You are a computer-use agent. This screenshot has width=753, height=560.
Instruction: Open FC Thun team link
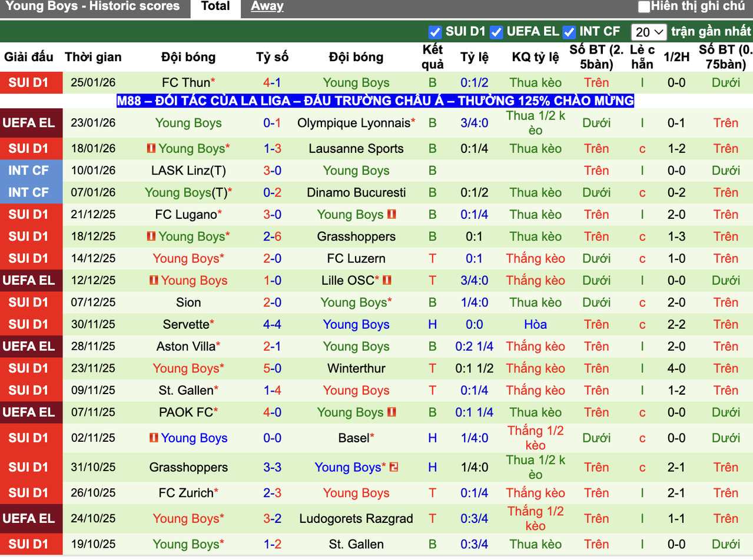tap(185, 83)
